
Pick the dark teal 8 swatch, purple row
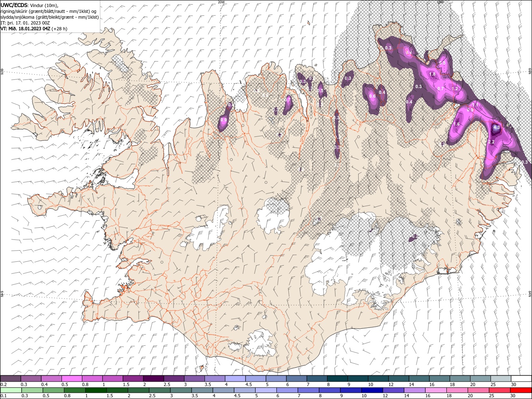tap(337, 379)
